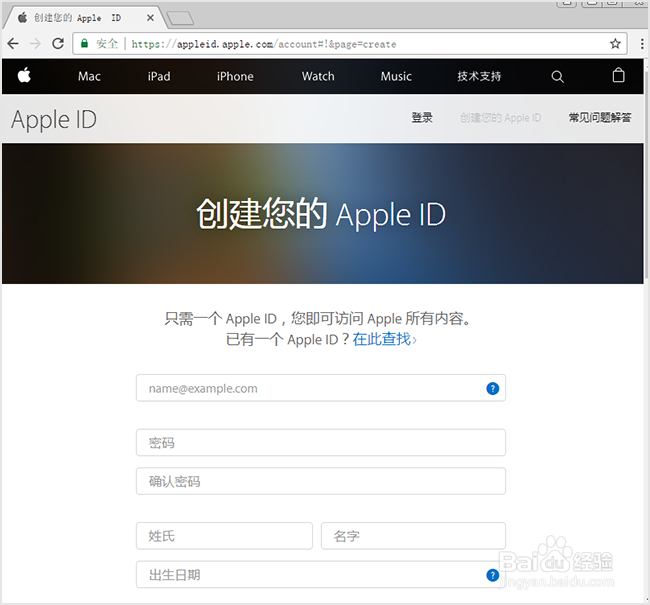This screenshot has width=650, height=605.
Task: Open the shopping bag icon
Action: point(618,75)
